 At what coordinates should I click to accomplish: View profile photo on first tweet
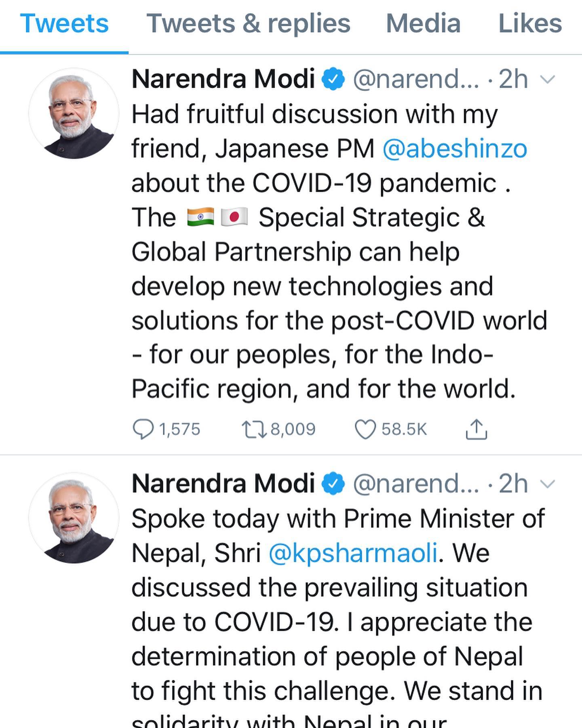click(x=74, y=113)
